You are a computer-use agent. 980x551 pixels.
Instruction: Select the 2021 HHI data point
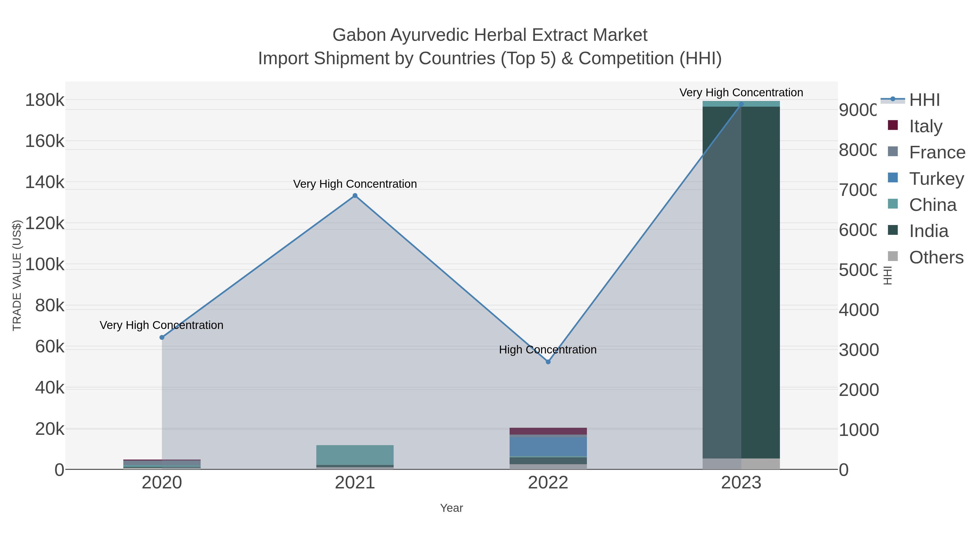tap(355, 196)
